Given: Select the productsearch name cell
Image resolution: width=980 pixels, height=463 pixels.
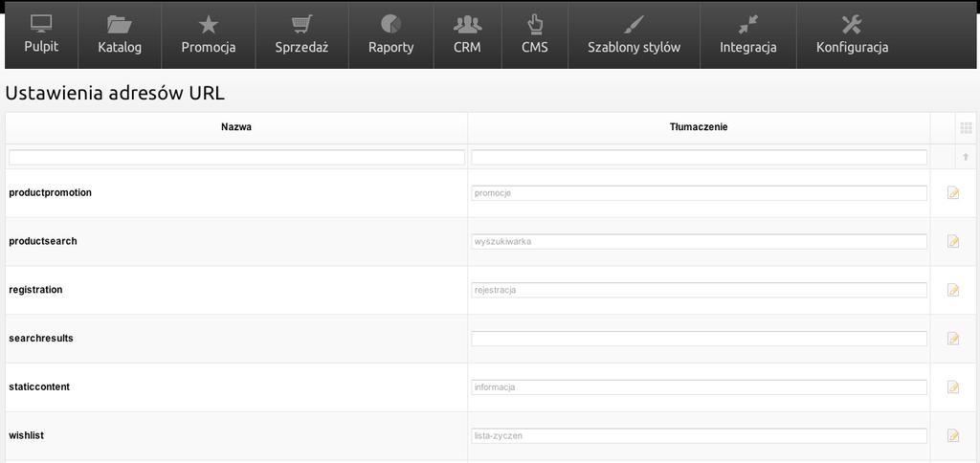Looking at the screenshot, I should (x=236, y=241).
